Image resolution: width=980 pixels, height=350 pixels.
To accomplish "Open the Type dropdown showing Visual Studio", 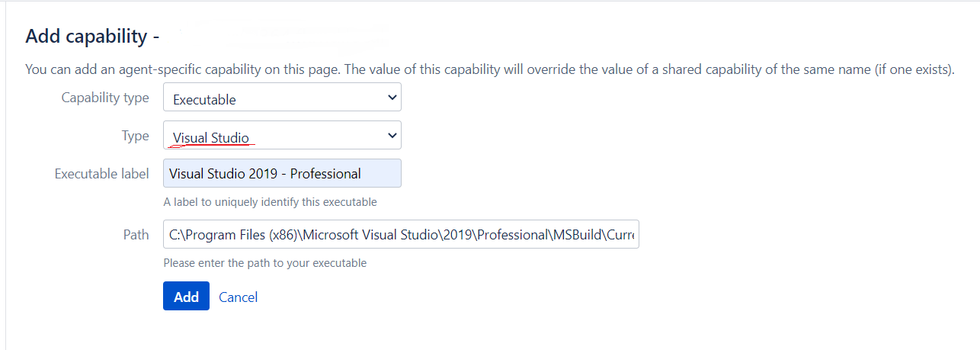I will coord(282,135).
